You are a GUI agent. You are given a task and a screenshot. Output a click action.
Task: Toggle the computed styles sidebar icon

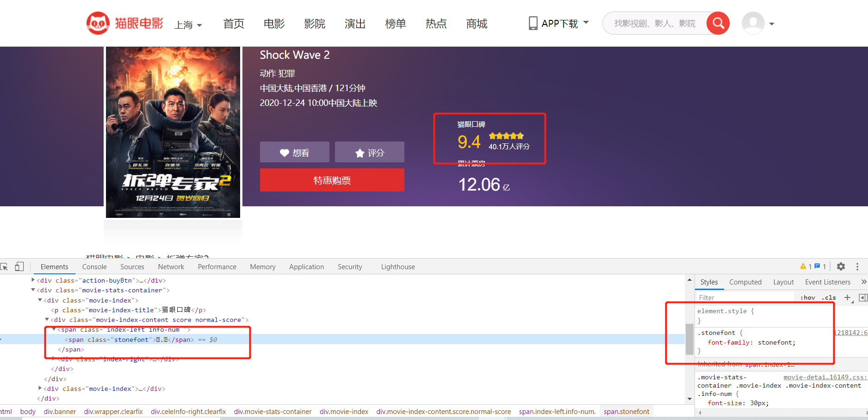click(863, 297)
